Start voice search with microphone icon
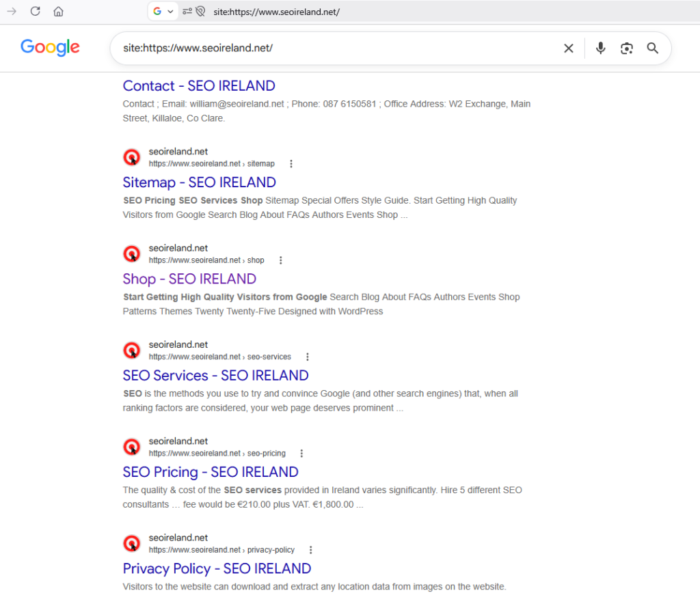Screen dimensions: 700x608 (600, 49)
